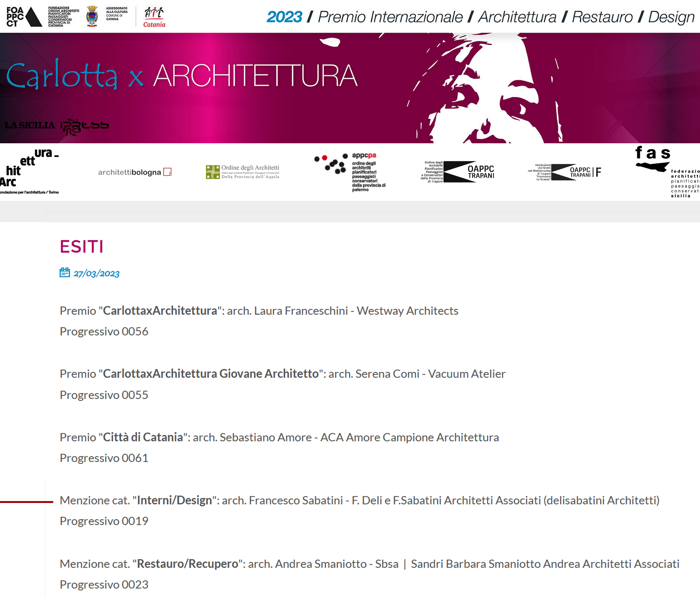Open the La Sicilia newspaper logo
700x611 pixels.
[30, 125]
